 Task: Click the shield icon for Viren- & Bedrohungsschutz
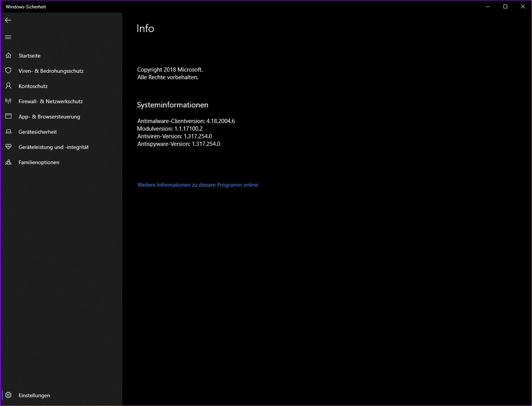pos(8,71)
